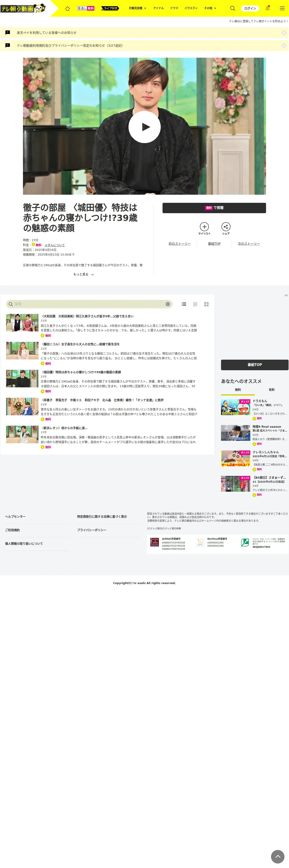Click the 無料で視聴 button

click(214, 208)
